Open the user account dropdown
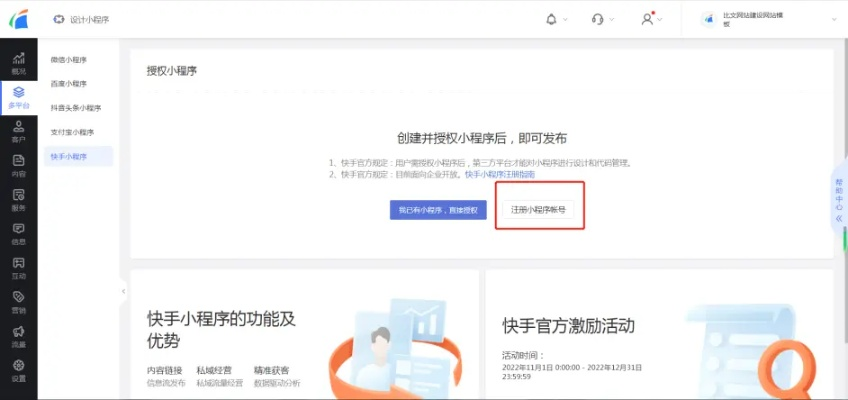The height and width of the screenshot is (400, 848). [x=652, y=19]
